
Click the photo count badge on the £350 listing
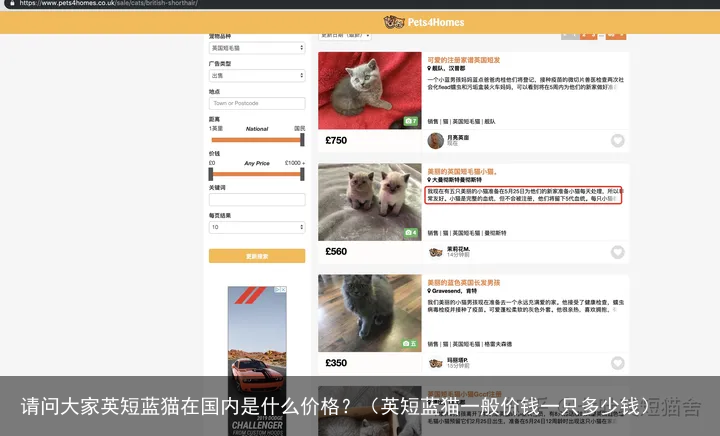click(409, 344)
